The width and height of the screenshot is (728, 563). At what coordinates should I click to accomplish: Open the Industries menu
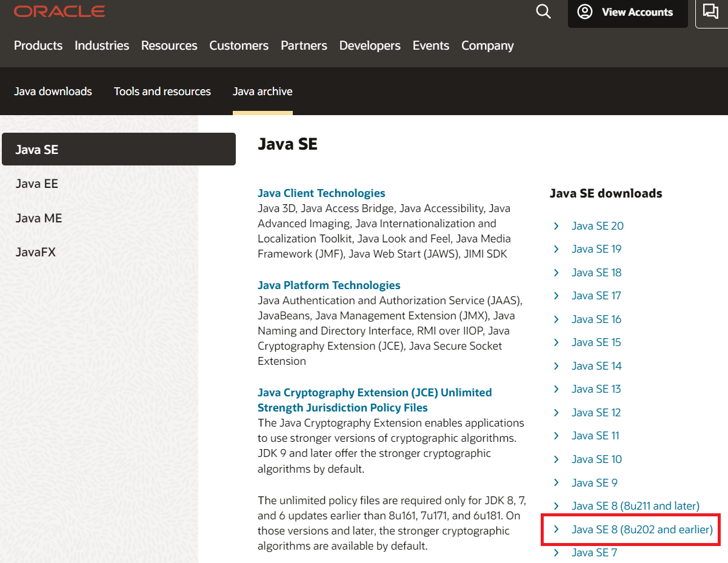pos(102,45)
